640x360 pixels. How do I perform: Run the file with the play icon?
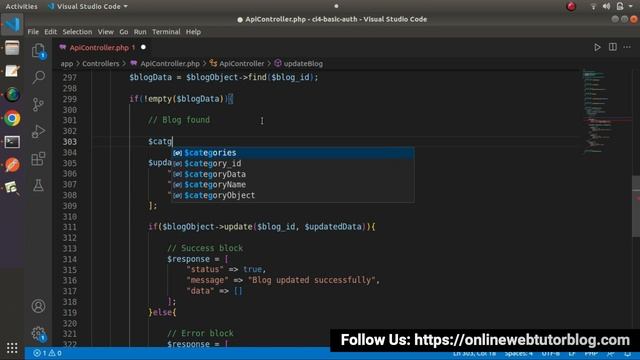[x=597, y=47]
